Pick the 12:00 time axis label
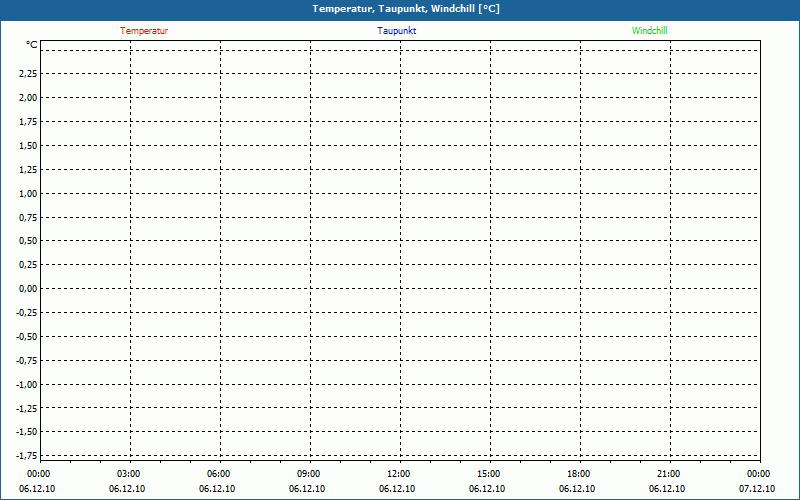Viewport: 800px width, 500px height. 398,474
